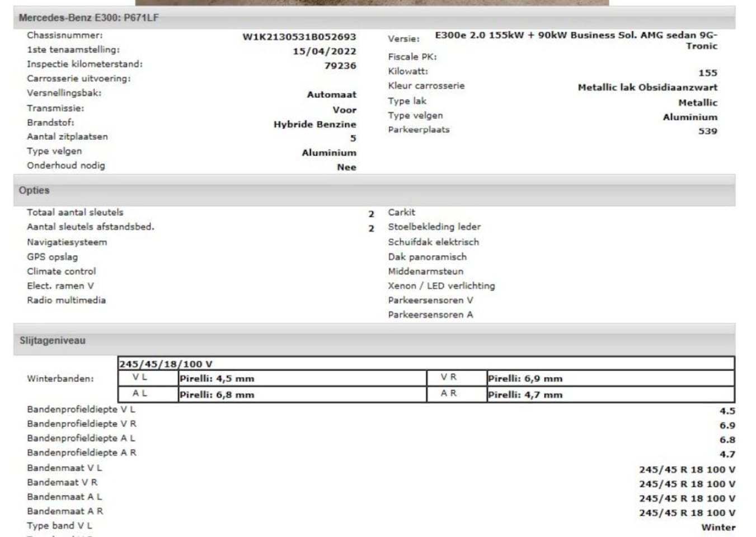Click the Fiscale PK label
Viewport: 756px width, 537px height.
click(x=412, y=56)
